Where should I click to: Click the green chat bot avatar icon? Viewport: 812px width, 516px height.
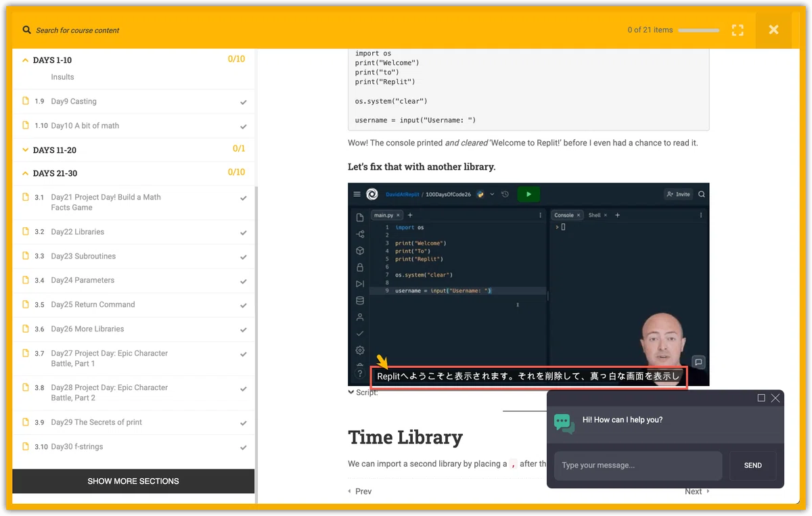[x=564, y=424]
